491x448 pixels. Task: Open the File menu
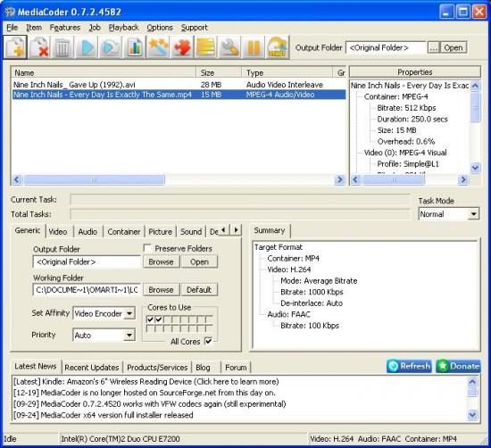12,28
